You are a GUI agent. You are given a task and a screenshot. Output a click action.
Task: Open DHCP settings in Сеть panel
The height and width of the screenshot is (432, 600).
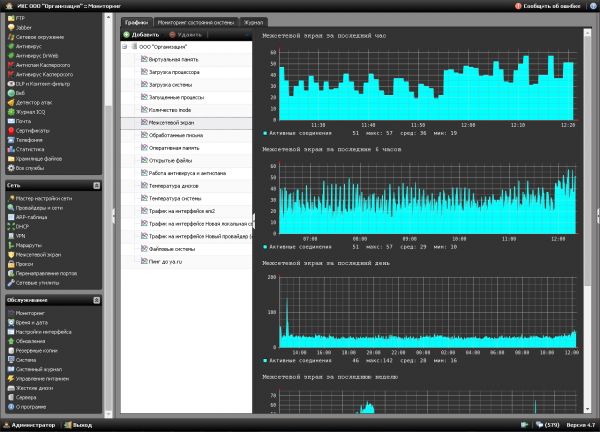23,226
